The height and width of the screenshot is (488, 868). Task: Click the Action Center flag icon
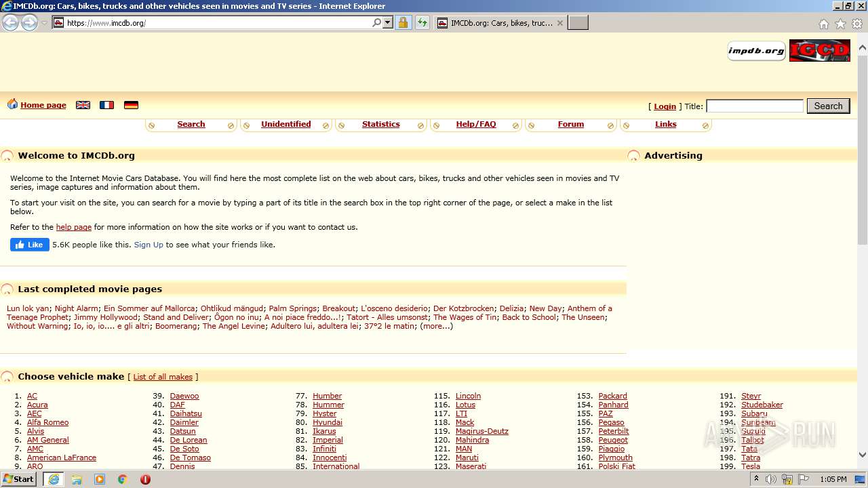click(804, 479)
